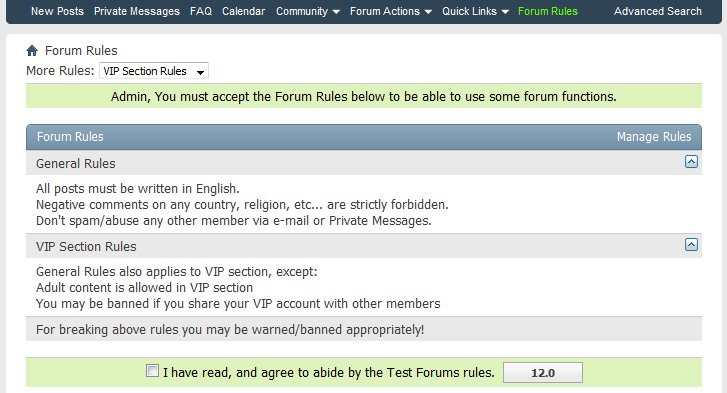Open the Quick Links dropdown
The width and height of the screenshot is (727, 393).
pos(475,11)
